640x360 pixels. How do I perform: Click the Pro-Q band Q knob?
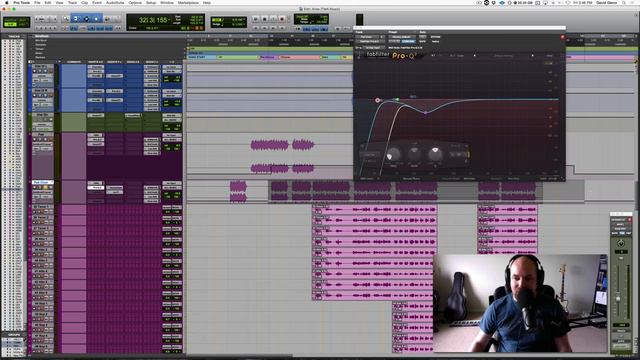(435, 154)
